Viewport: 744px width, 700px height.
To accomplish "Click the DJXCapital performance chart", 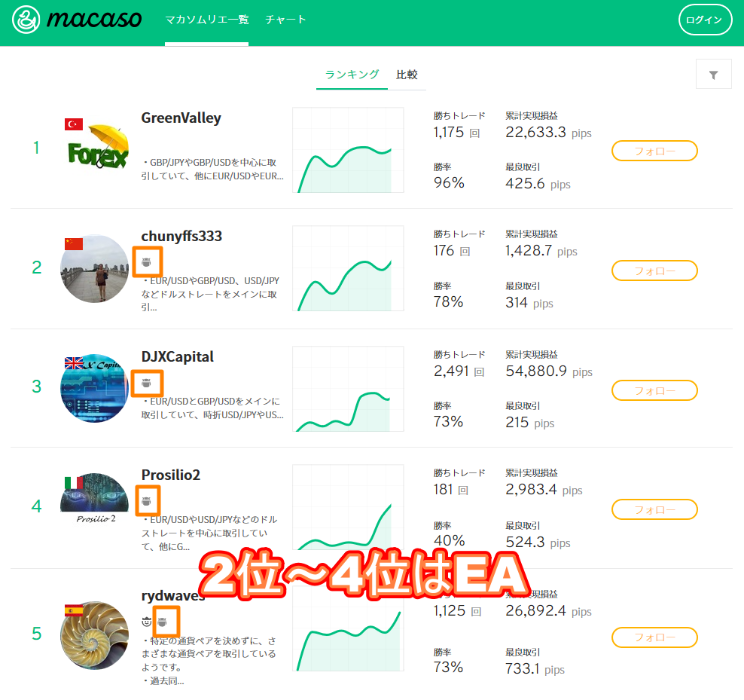I will pyautogui.click(x=348, y=389).
